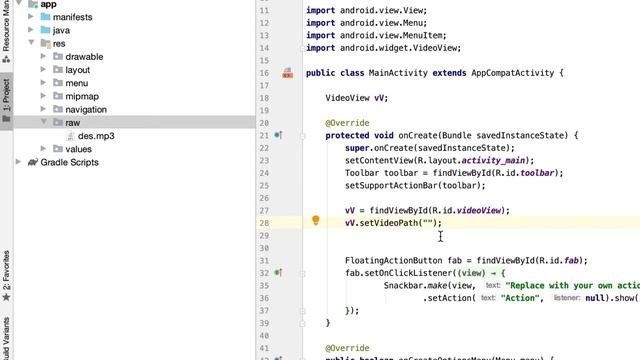The width and height of the screenshot is (640, 360).
Task: Expand the navigation folder arrow
Action: [x=43, y=109]
